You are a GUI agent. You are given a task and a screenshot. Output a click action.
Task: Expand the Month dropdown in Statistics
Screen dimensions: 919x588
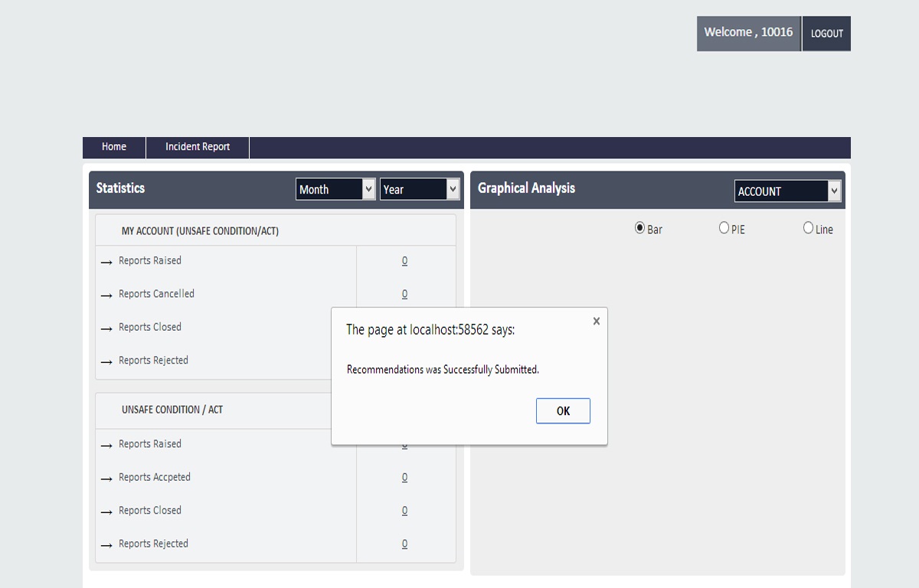(x=335, y=189)
